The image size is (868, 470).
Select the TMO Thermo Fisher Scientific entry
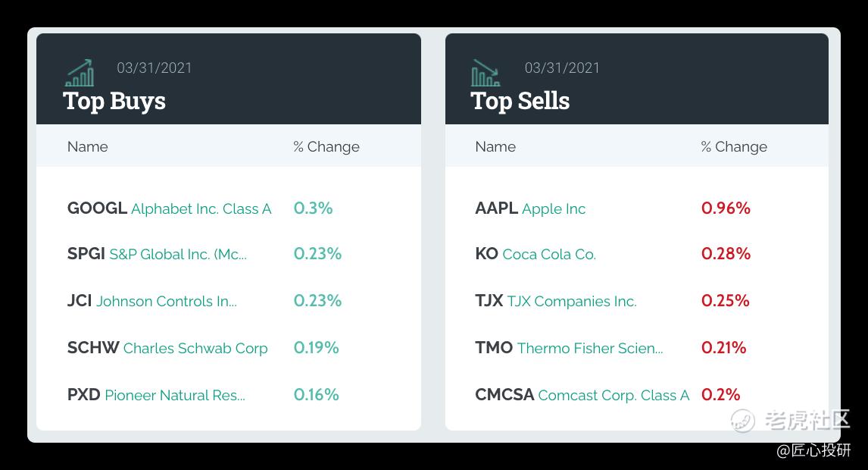tap(569, 348)
